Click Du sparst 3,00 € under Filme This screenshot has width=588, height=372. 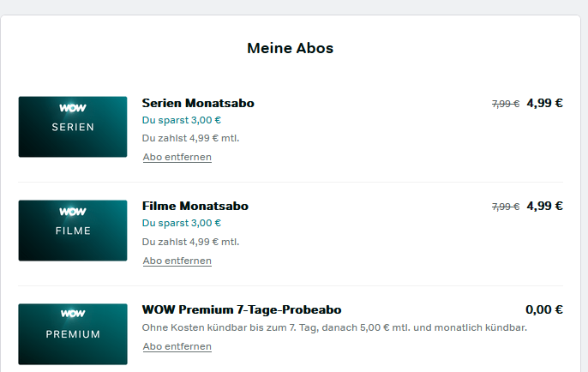point(182,223)
